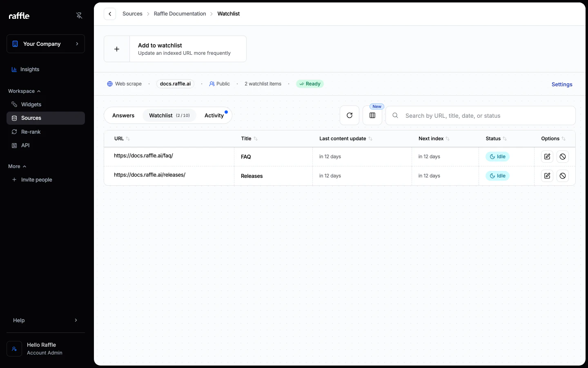Sort by Next index column

434,139
